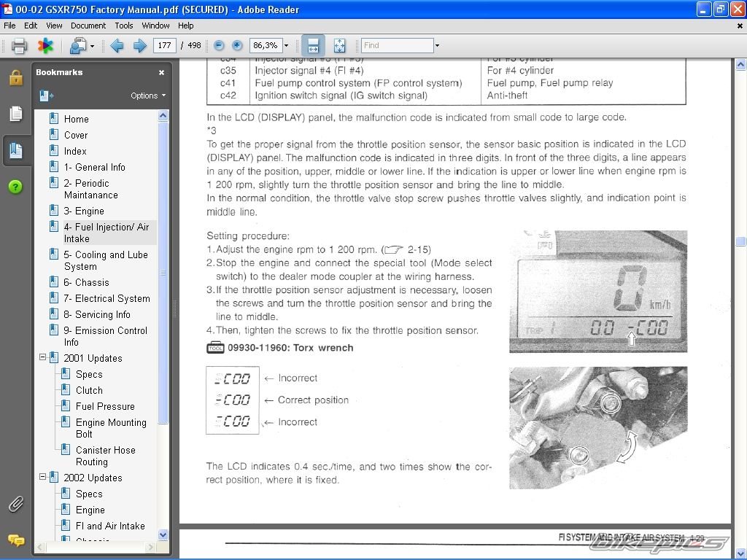
Task: Toggle the fit one full page view
Action: coord(339,45)
